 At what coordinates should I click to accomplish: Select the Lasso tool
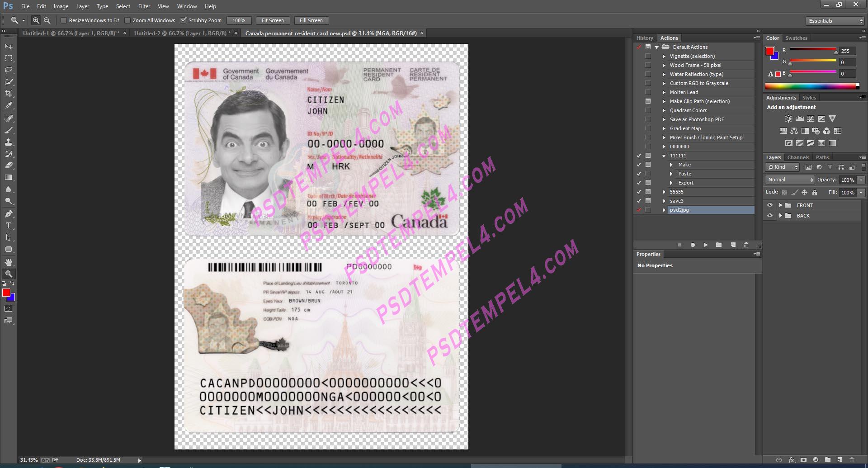tap(9, 70)
